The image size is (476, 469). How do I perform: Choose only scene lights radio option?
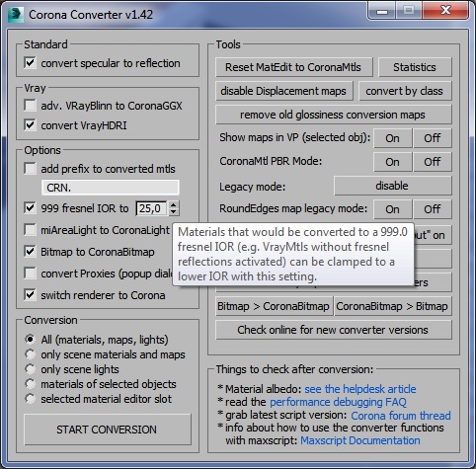(x=30, y=369)
